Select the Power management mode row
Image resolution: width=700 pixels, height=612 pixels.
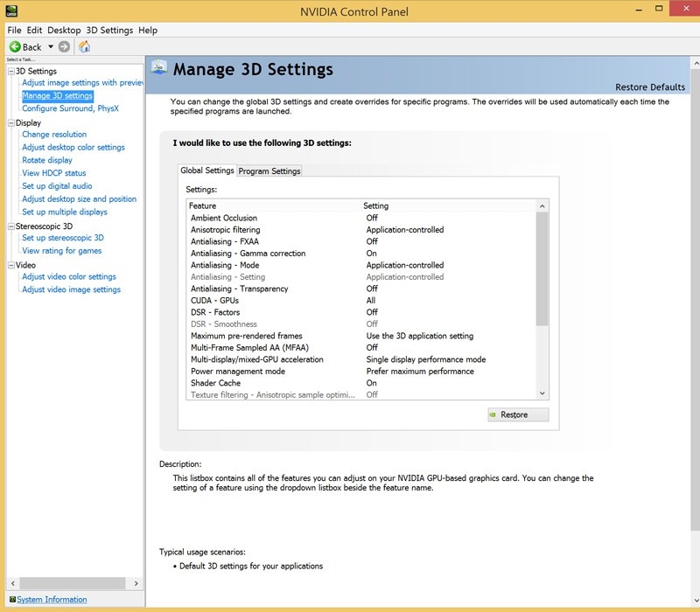[361, 372]
